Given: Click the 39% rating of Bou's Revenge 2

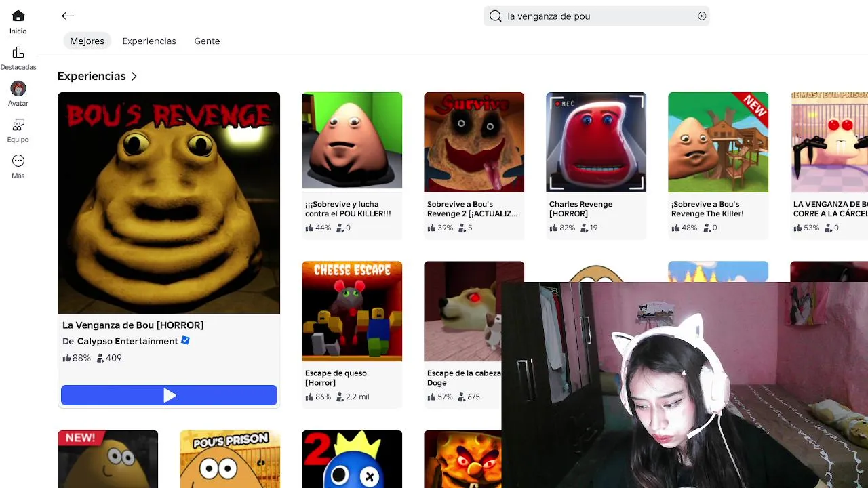Looking at the screenshot, I should (x=440, y=228).
